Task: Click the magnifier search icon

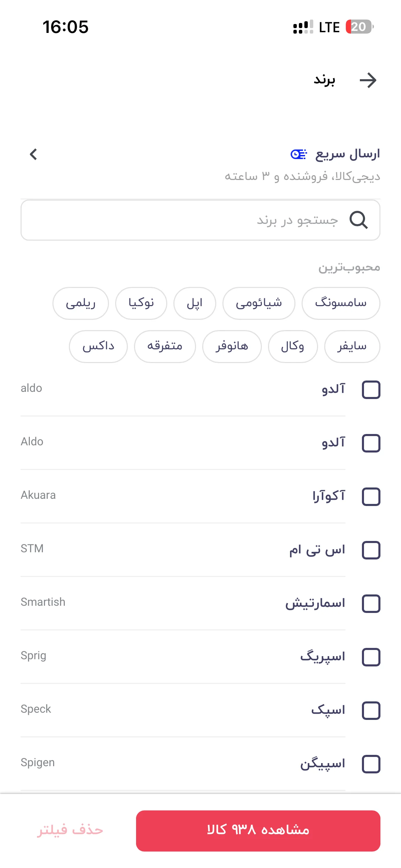Action: (x=359, y=220)
